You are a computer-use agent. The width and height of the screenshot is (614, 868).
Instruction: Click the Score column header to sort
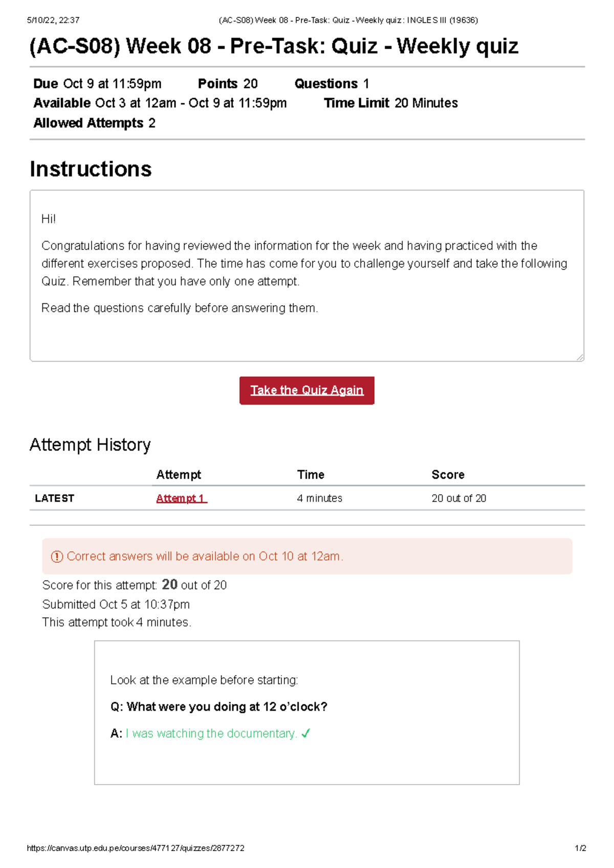(x=448, y=474)
